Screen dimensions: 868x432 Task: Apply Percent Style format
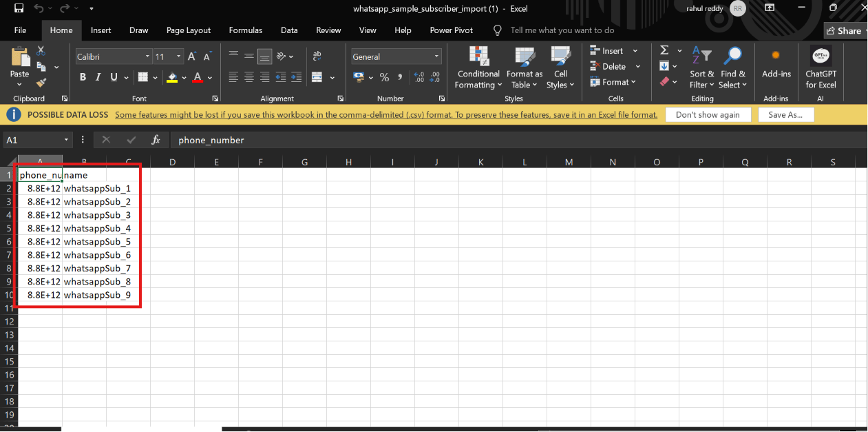pyautogui.click(x=384, y=77)
